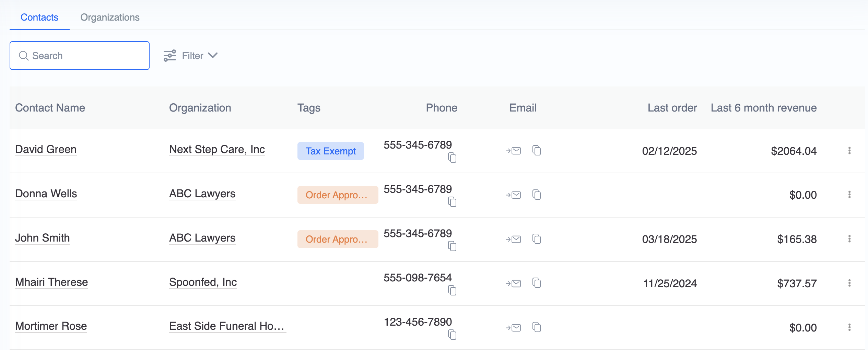Click the Phone column header

(x=442, y=108)
